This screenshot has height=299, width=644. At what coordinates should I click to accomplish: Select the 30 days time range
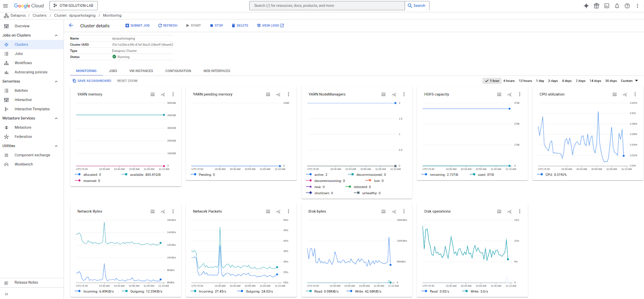[x=611, y=81]
